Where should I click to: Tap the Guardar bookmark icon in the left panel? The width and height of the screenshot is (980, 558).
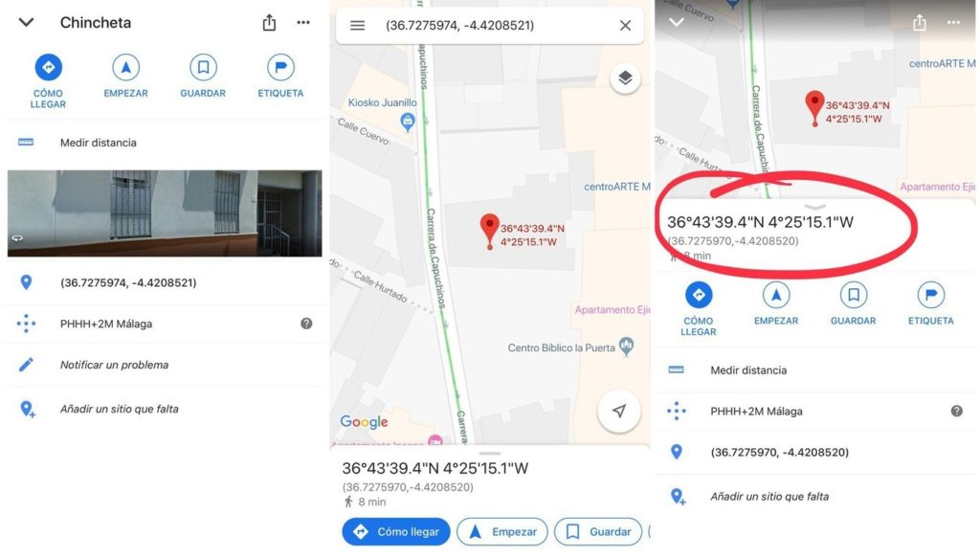(203, 68)
